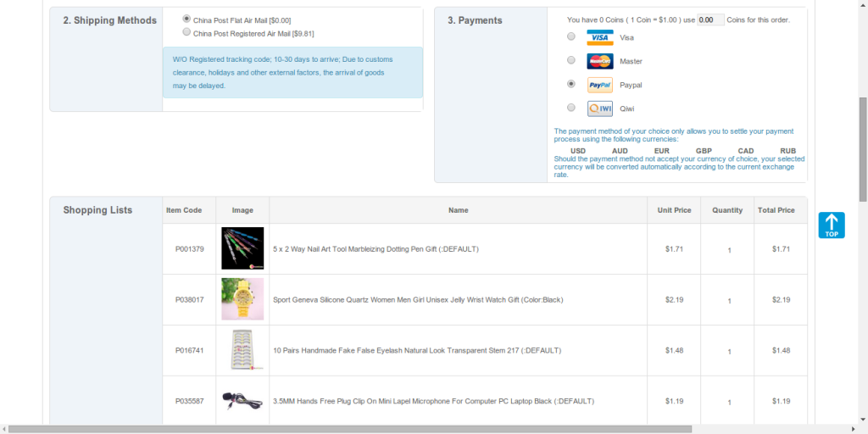Open the Nail Art Dotting Pen thumbnail
The height and width of the screenshot is (434, 868).
click(242, 248)
